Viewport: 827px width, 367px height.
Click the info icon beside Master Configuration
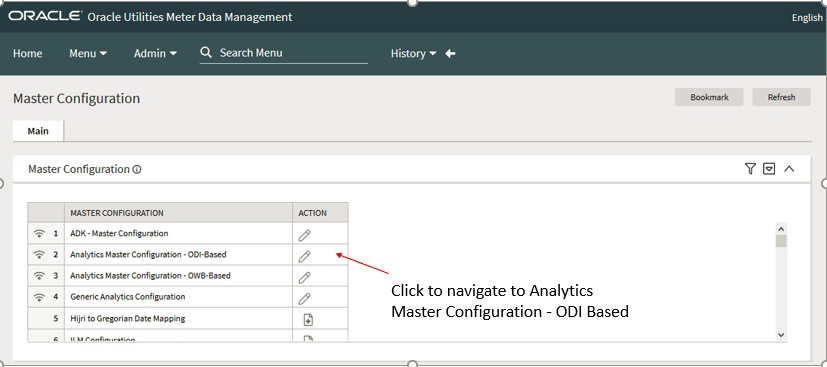(137, 170)
